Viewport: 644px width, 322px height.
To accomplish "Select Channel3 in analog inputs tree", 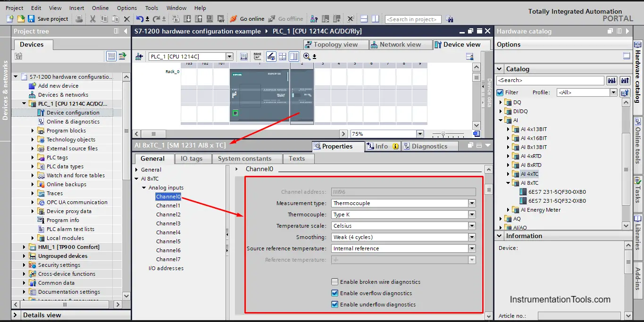I will click(168, 223).
